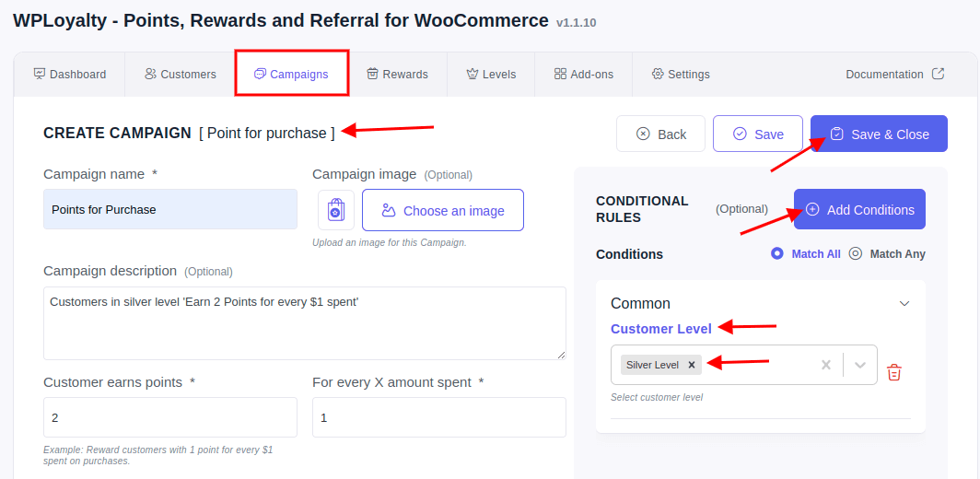The width and height of the screenshot is (980, 479).
Task: Click the Save & Close button
Action: [x=879, y=134]
